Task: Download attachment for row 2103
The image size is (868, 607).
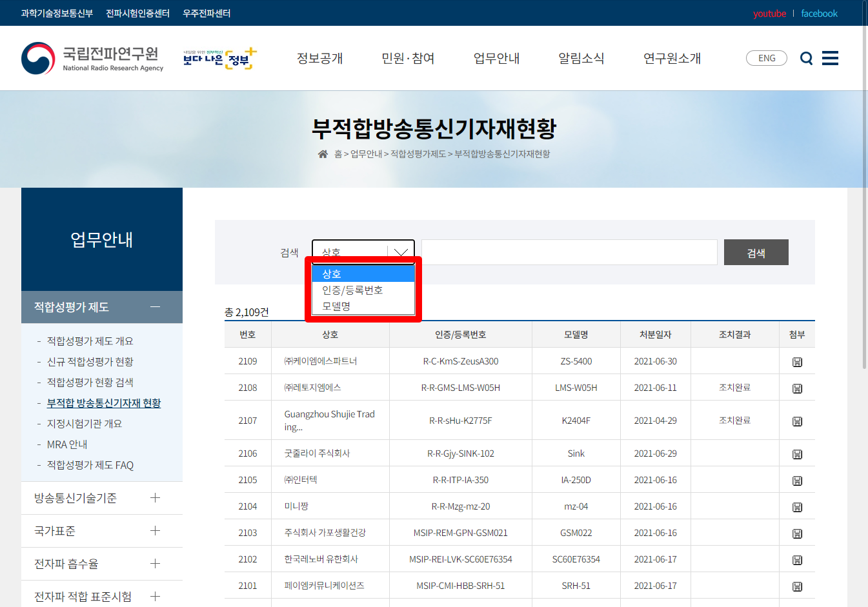Action: [x=797, y=533]
